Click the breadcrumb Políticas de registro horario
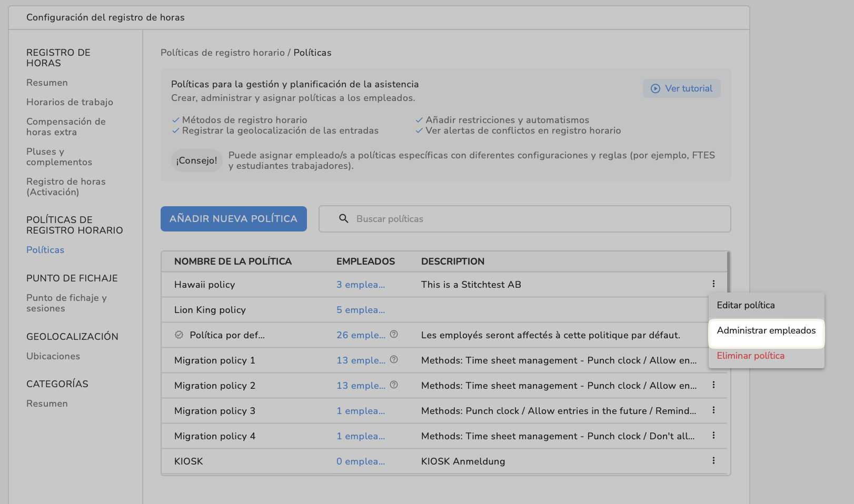Image resolution: width=854 pixels, height=504 pixels. coord(223,53)
